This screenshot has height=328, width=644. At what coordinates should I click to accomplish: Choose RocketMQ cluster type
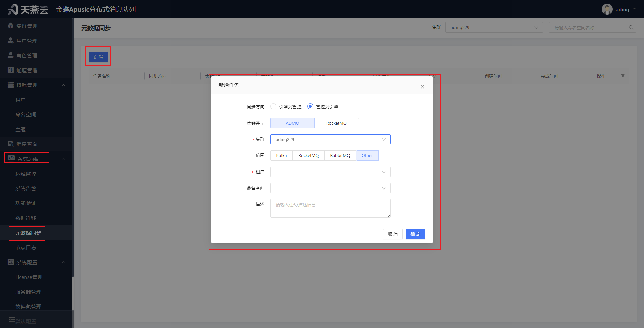[337, 123]
